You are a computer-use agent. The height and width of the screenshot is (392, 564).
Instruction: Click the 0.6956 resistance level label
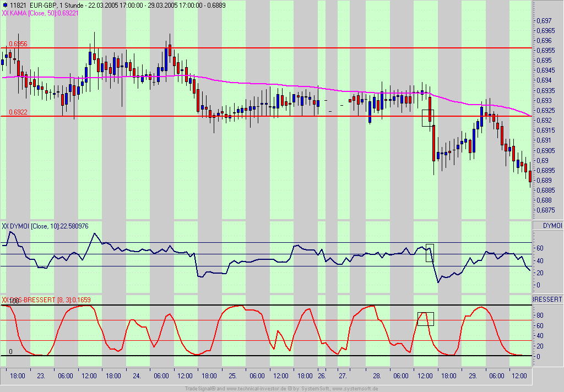pos(18,44)
